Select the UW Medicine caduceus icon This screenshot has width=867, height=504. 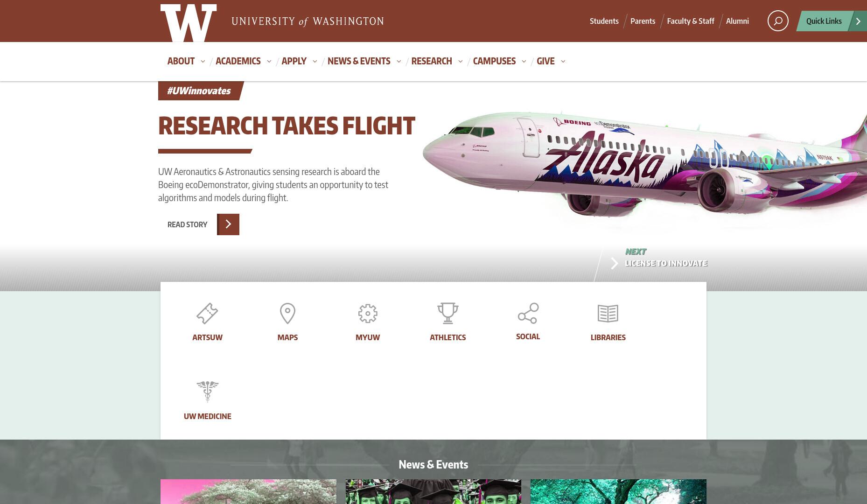click(x=207, y=392)
